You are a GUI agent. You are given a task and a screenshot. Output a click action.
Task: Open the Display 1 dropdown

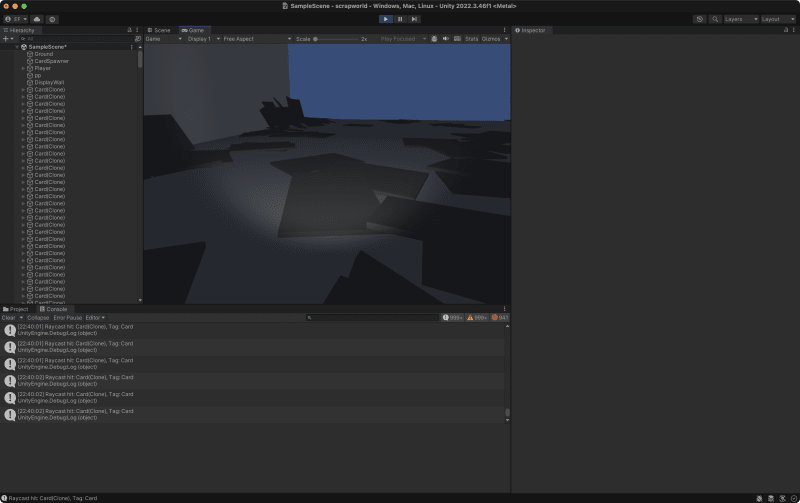coord(204,39)
